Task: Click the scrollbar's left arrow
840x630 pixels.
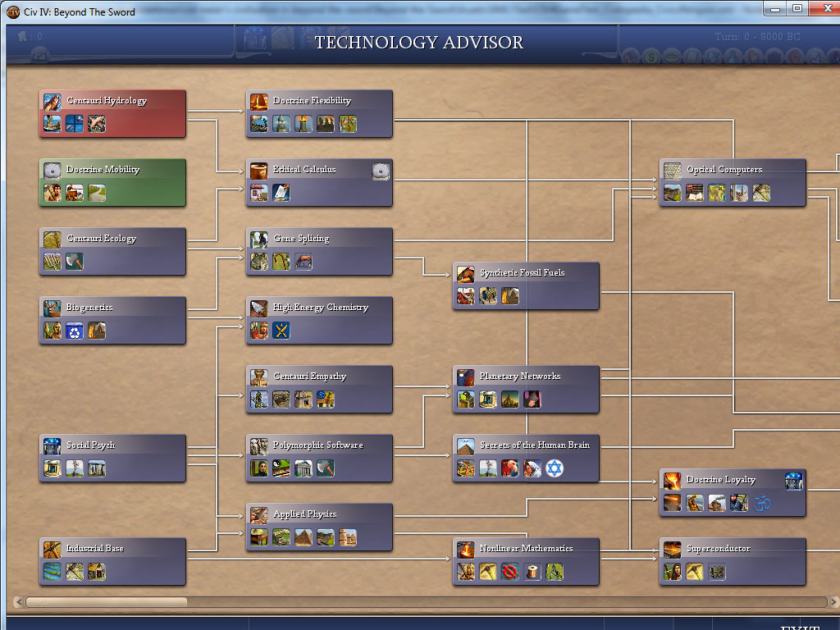Action: [x=19, y=602]
